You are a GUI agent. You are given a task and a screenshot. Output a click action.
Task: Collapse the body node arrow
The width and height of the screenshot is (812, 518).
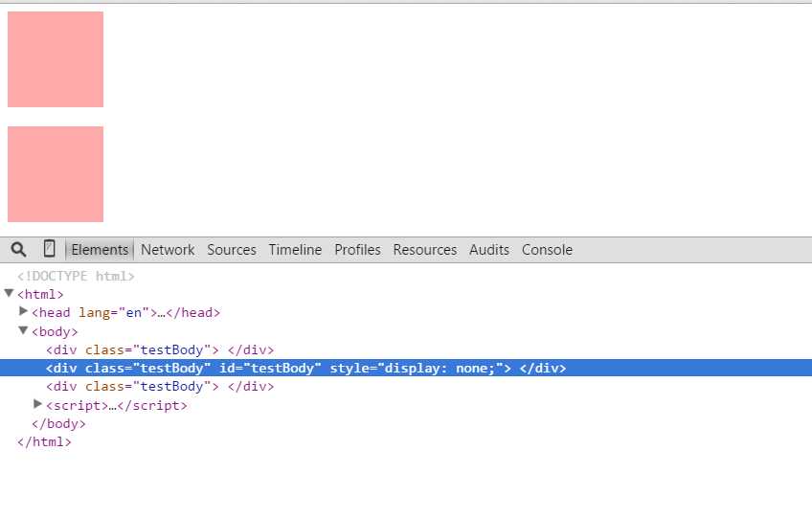point(23,330)
